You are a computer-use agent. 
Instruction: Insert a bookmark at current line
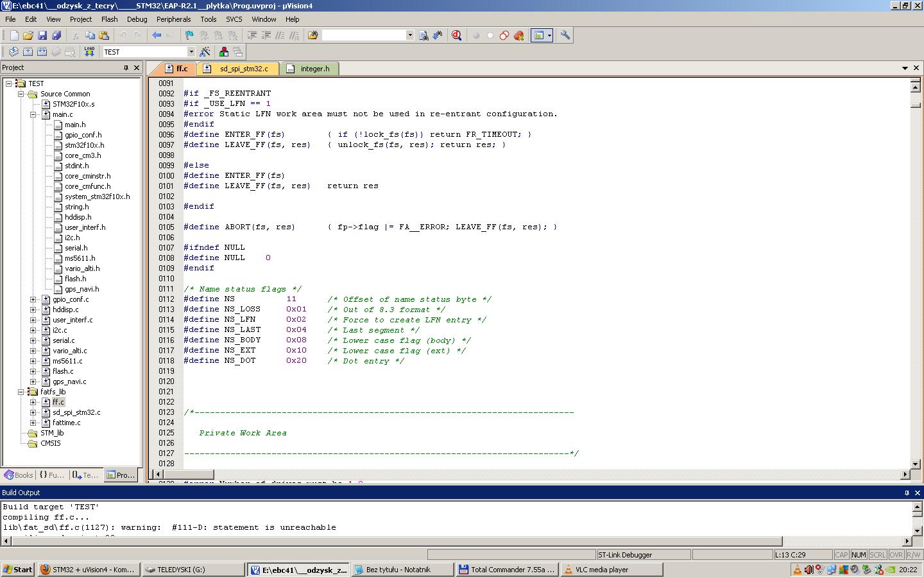[189, 35]
